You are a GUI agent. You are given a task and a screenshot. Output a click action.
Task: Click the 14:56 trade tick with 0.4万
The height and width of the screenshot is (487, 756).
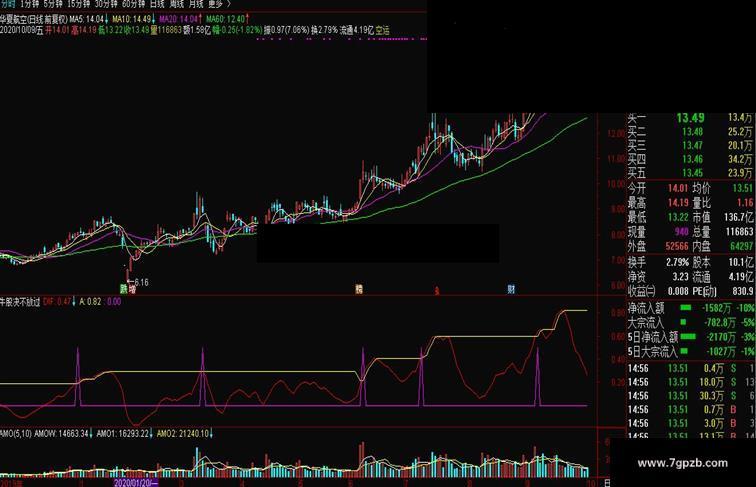point(691,368)
